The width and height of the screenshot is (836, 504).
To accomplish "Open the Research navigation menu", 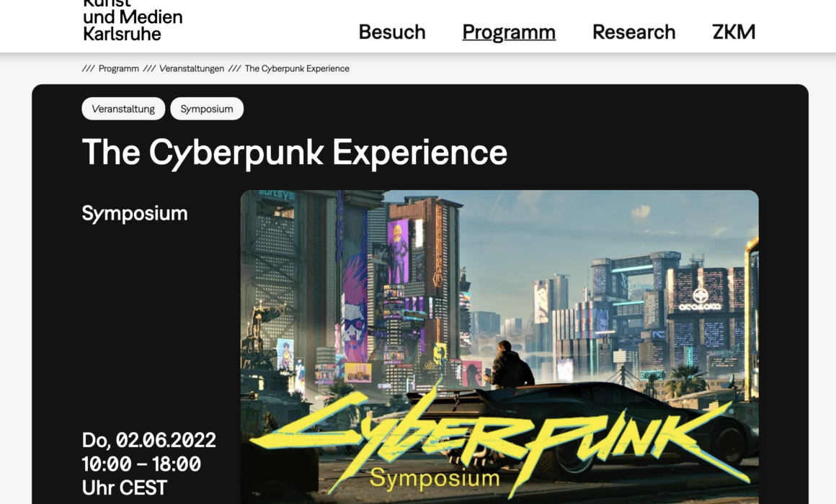I will pyautogui.click(x=634, y=32).
